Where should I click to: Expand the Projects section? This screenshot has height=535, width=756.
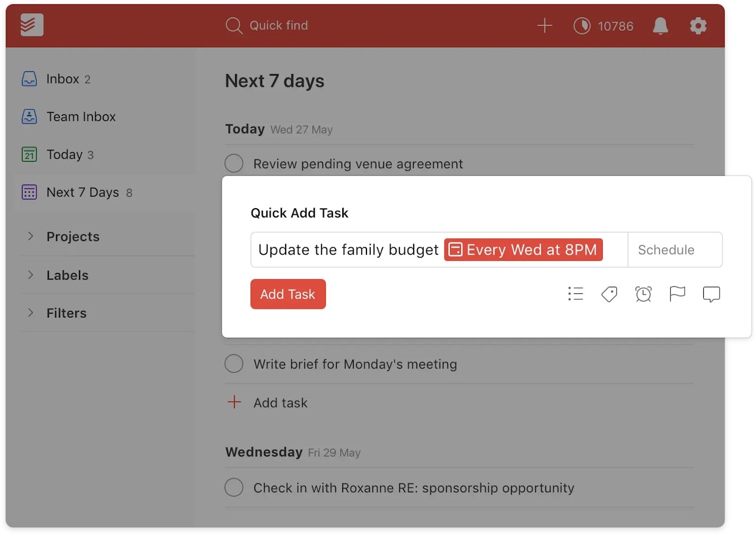31,236
